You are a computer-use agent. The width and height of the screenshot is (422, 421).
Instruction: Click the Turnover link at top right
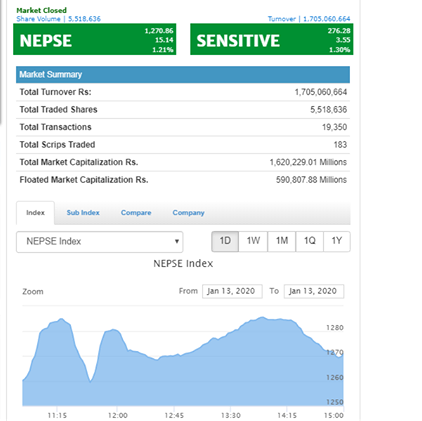[309, 19]
